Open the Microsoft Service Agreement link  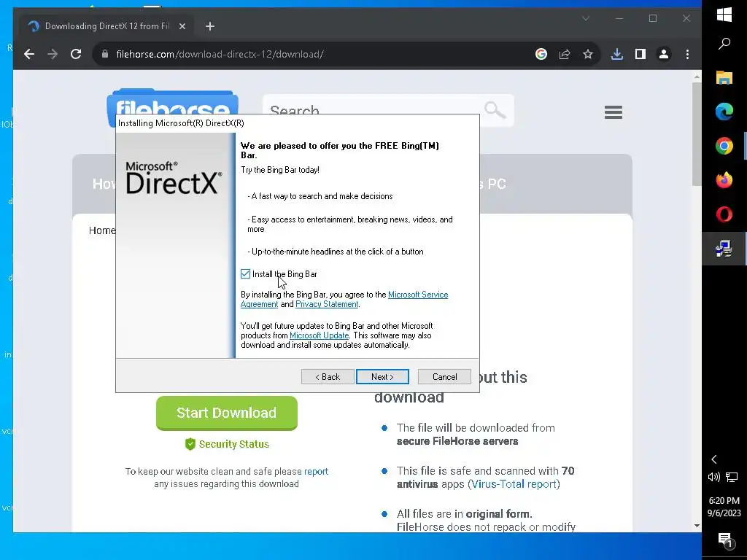click(x=418, y=295)
